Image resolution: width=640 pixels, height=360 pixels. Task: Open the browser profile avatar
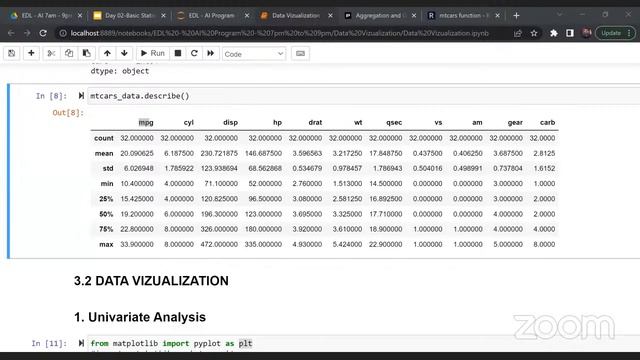587,33
